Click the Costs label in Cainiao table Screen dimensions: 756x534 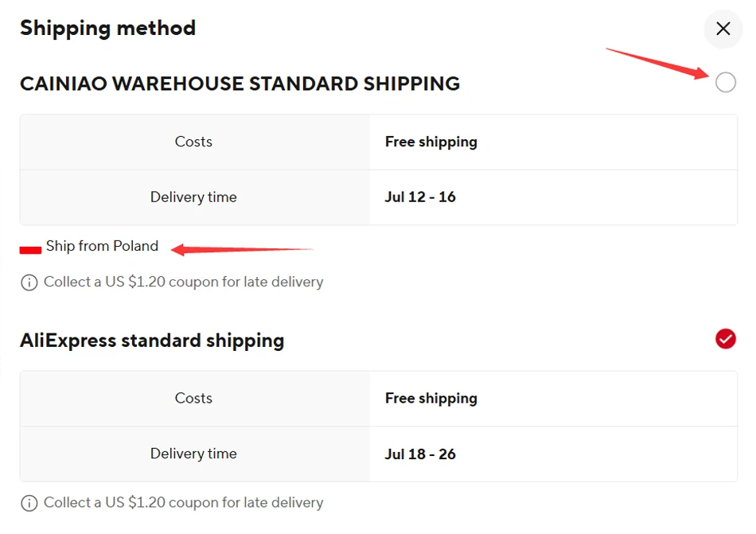pos(193,142)
